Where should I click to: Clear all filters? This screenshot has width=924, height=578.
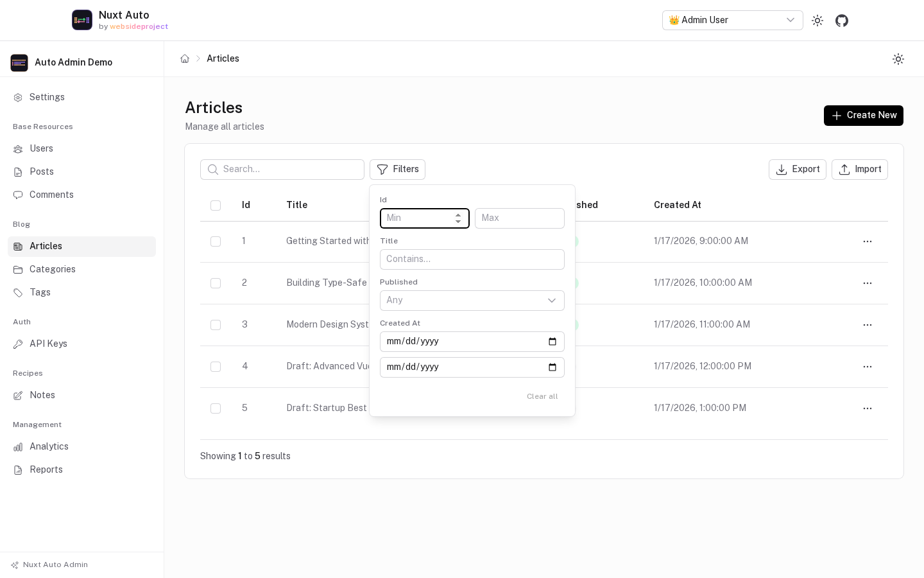542,396
